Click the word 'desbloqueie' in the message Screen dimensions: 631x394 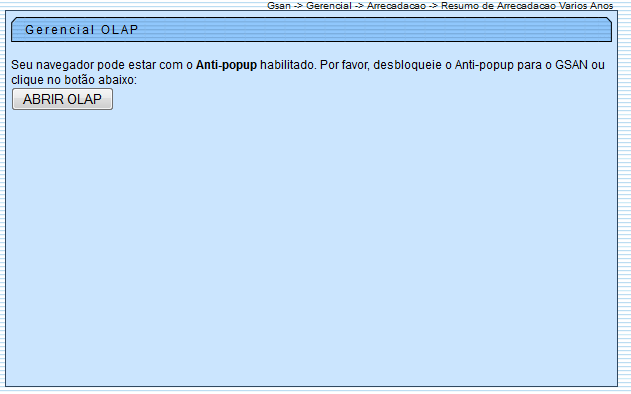407,65
